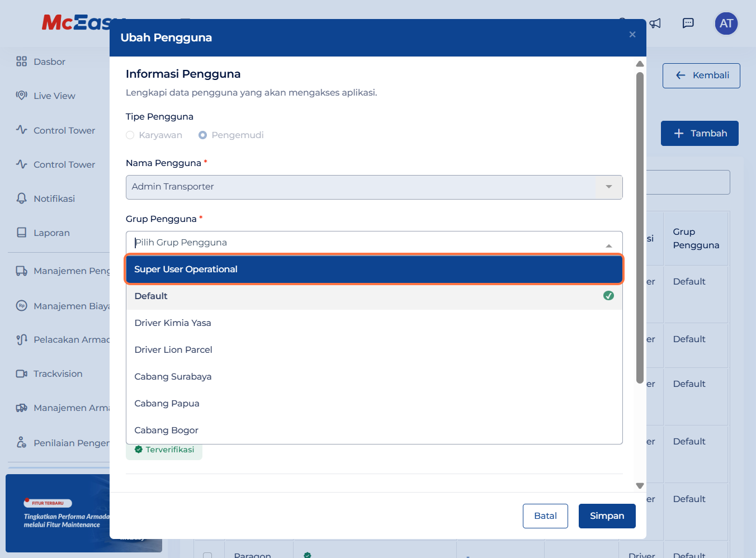
Task: Click the Trackvision camera icon
Action: coord(21,373)
